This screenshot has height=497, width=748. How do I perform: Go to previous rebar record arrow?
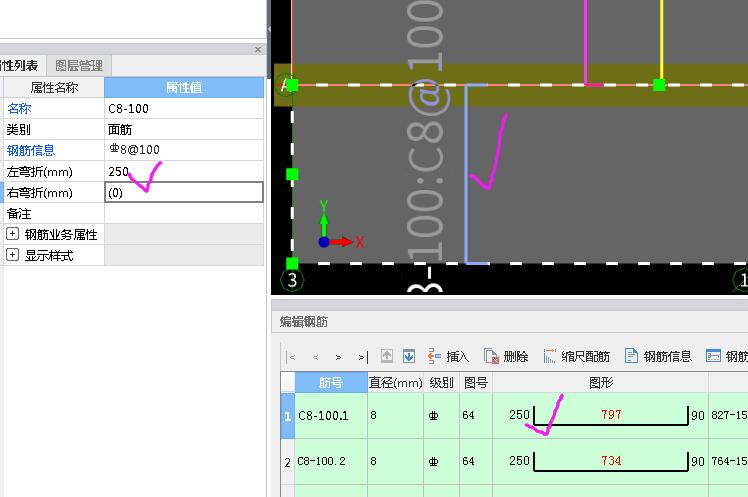pos(315,357)
